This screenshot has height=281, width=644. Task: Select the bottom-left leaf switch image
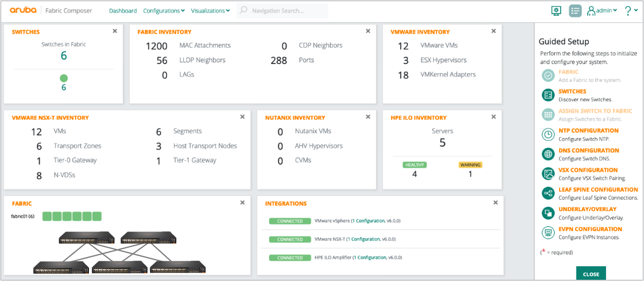click(61, 267)
